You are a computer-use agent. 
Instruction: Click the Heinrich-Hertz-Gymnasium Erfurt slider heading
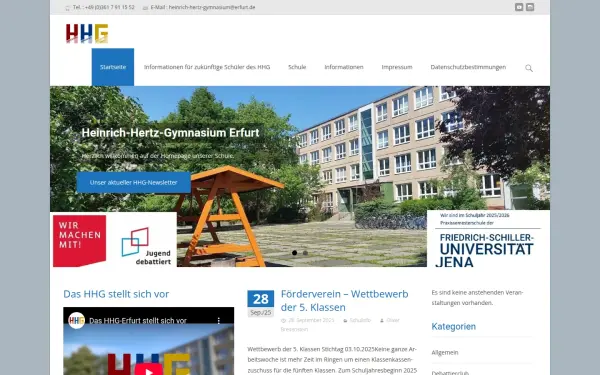click(170, 133)
